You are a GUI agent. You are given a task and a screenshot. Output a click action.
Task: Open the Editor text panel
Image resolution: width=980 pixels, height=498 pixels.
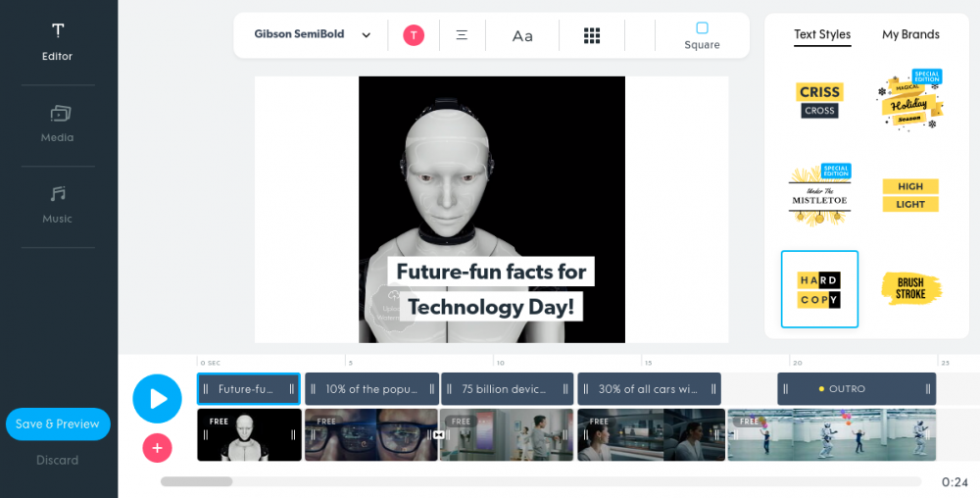coord(57,42)
